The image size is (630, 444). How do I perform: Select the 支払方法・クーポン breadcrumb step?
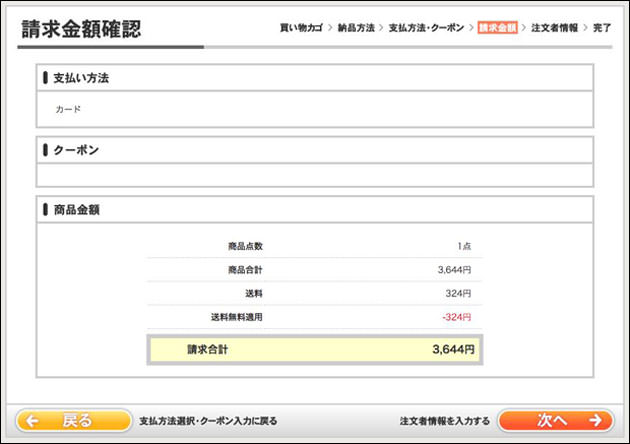426,28
